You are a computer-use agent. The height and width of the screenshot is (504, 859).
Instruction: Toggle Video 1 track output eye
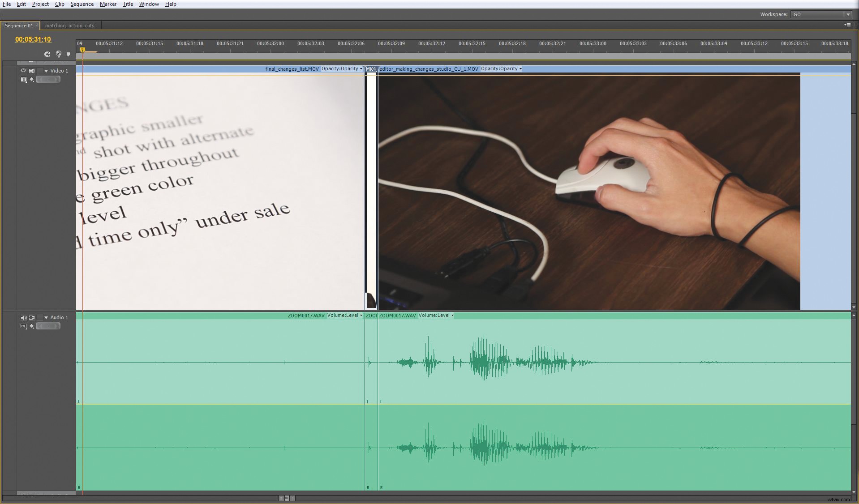[x=24, y=71]
